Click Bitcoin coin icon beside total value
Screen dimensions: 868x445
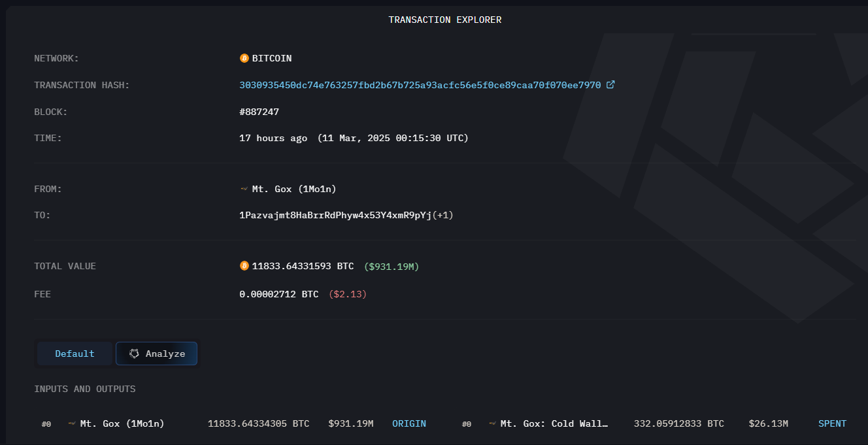click(x=244, y=266)
